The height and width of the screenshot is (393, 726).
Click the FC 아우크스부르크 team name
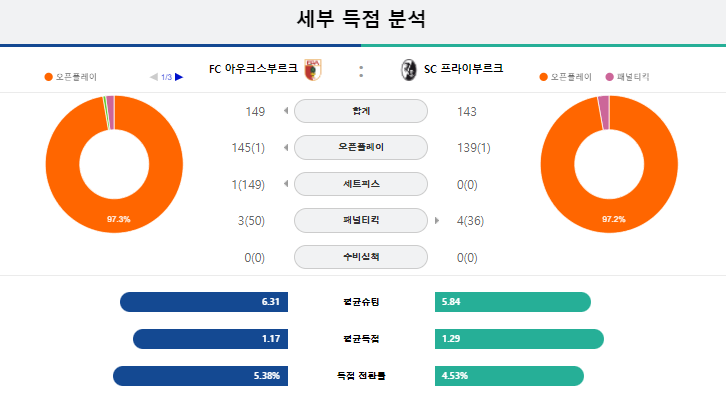tap(253, 69)
